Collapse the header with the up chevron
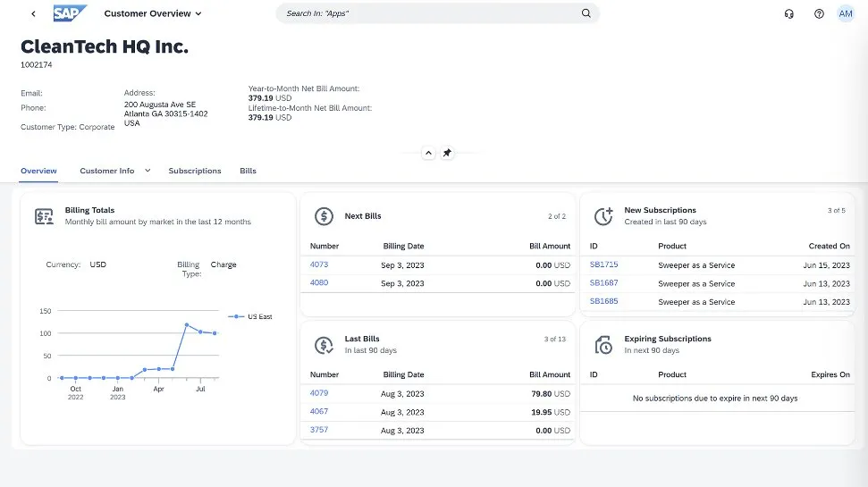The image size is (868, 487). click(428, 153)
